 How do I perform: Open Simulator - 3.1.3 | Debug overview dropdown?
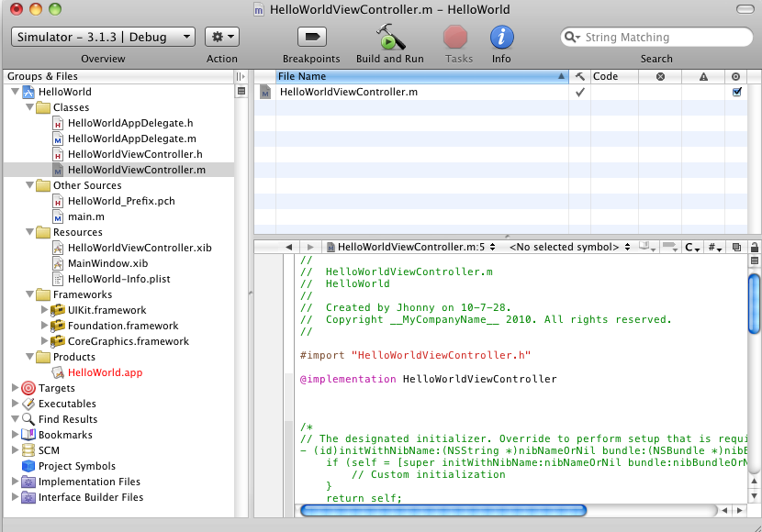click(x=103, y=37)
